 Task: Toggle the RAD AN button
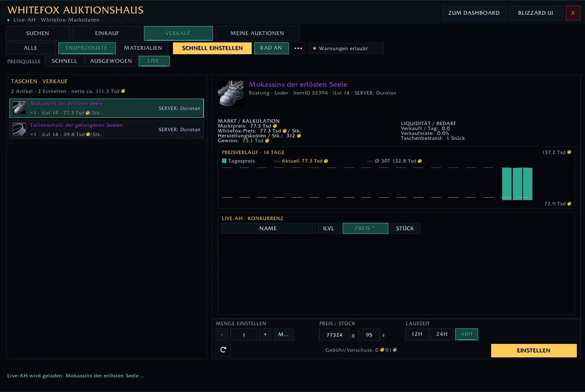[x=271, y=48]
